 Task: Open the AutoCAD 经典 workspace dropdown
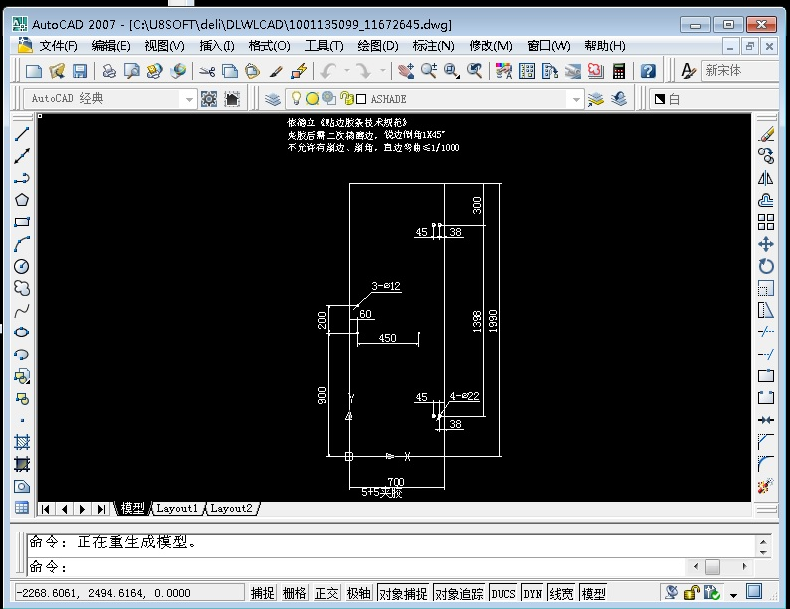(188, 99)
